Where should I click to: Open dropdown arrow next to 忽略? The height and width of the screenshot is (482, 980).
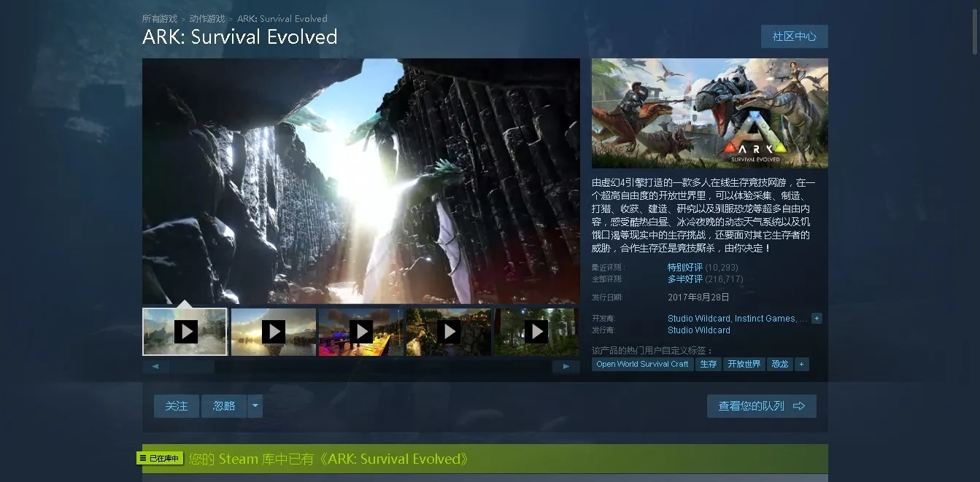point(255,406)
